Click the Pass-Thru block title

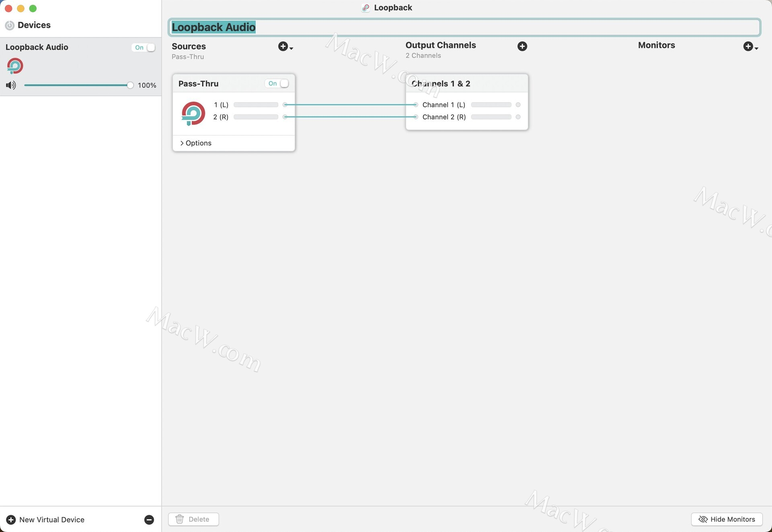point(198,84)
